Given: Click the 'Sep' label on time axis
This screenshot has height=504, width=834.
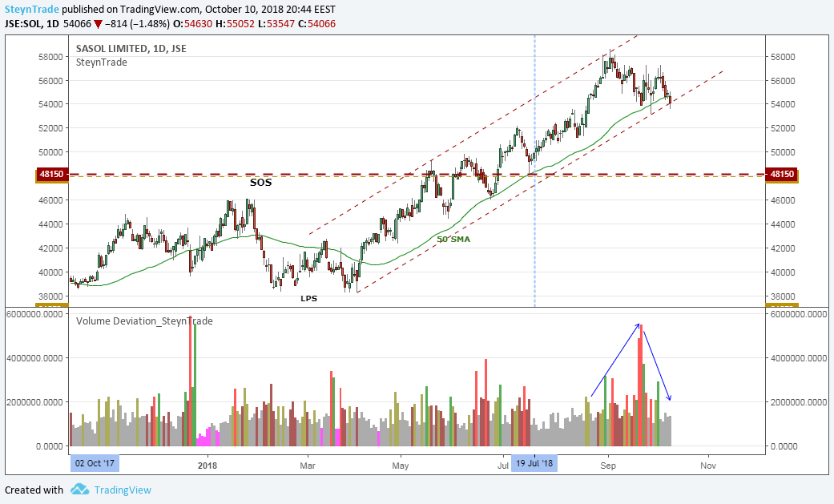Looking at the screenshot, I should [608, 466].
